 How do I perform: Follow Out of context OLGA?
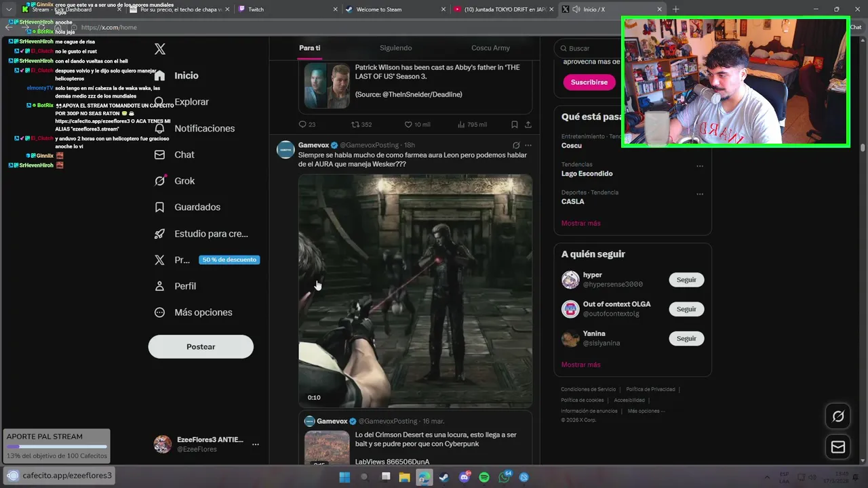pos(686,309)
